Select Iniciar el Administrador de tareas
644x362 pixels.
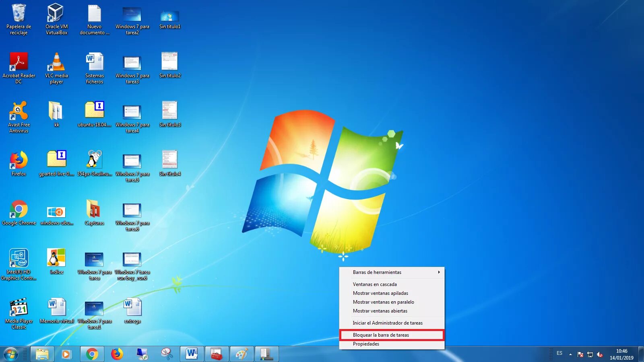point(392,323)
